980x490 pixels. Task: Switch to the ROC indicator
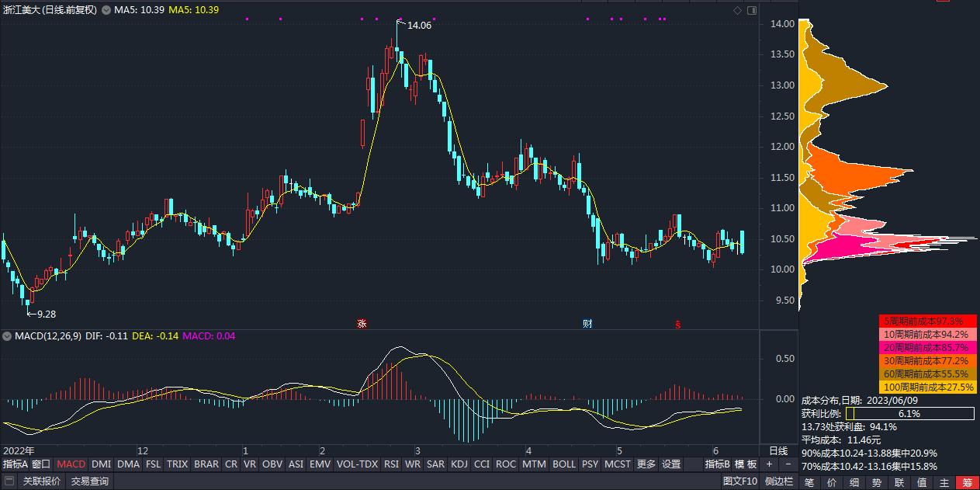click(506, 464)
